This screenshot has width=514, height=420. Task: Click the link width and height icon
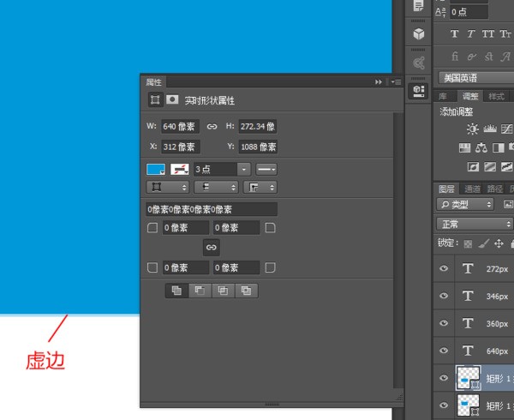(x=212, y=126)
